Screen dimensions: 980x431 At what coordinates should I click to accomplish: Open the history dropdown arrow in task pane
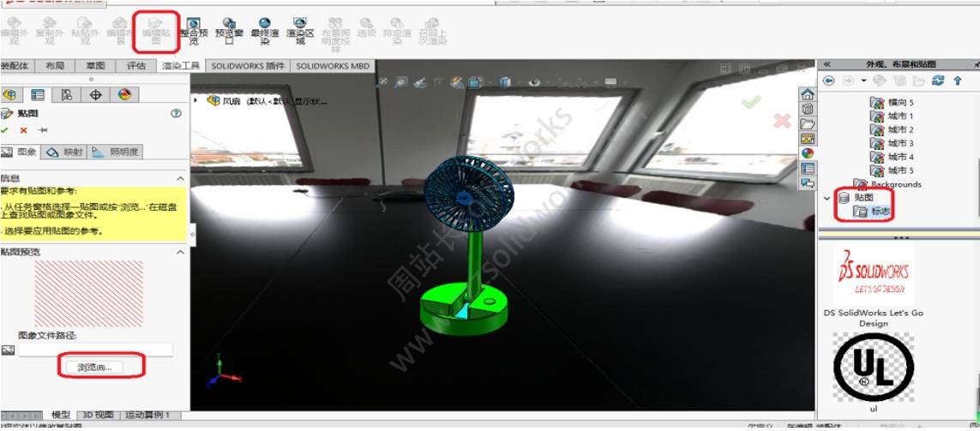point(863,81)
